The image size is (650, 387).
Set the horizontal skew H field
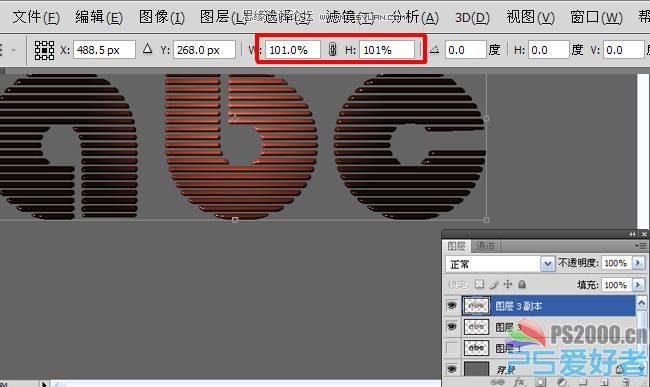pos(548,50)
